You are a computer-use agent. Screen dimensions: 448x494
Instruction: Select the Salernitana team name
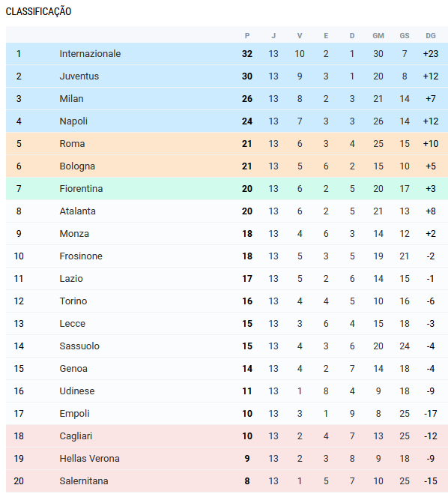click(x=84, y=481)
